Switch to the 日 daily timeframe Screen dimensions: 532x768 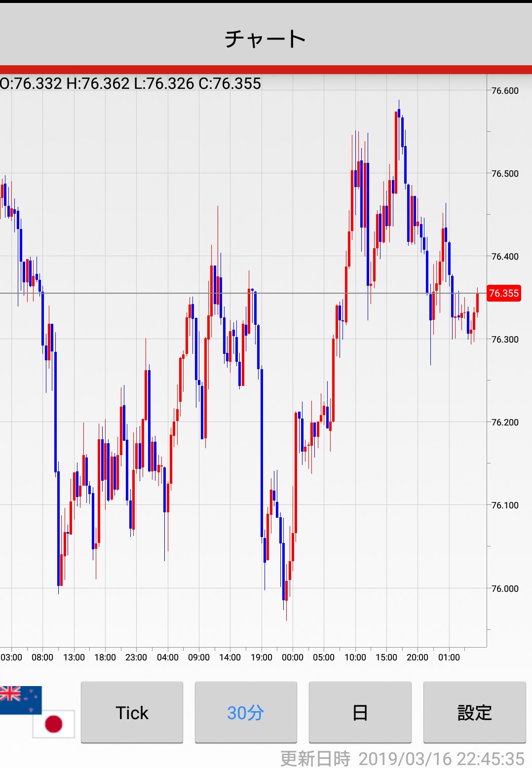(360, 712)
